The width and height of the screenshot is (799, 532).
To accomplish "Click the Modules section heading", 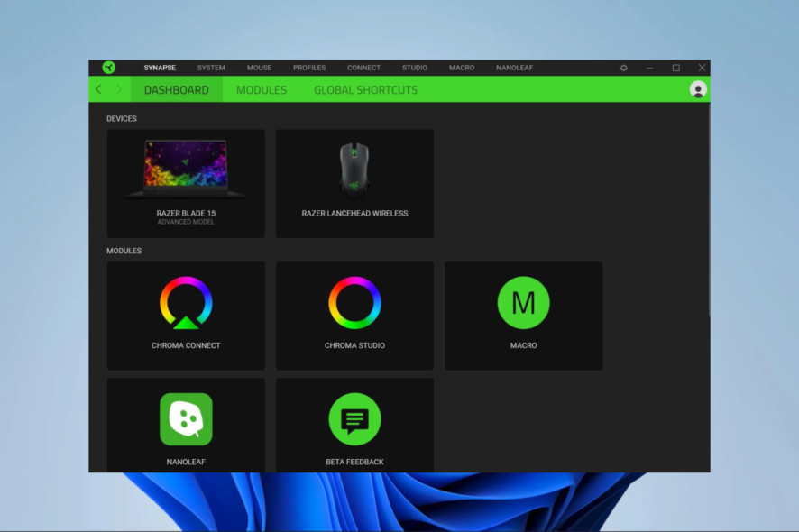I will pyautogui.click(x=124, y=251).
